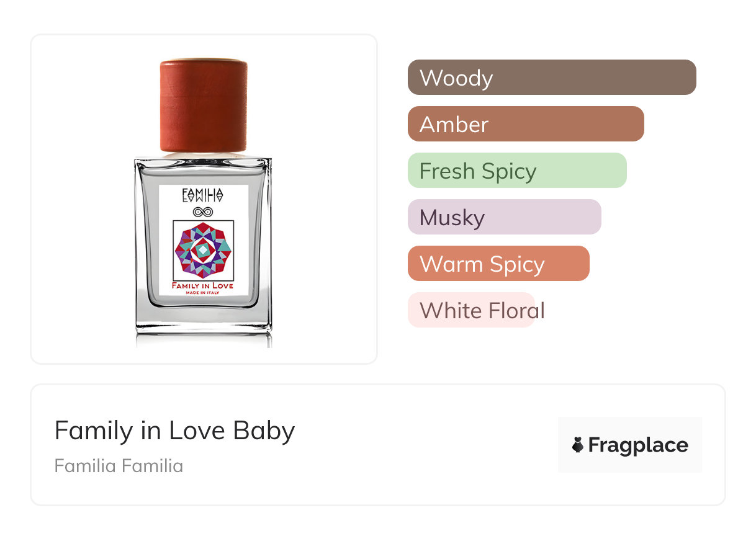Click the colorful geometric emblem on the bottle
This screenshot has height=536, width=756.
click(203, 251)
